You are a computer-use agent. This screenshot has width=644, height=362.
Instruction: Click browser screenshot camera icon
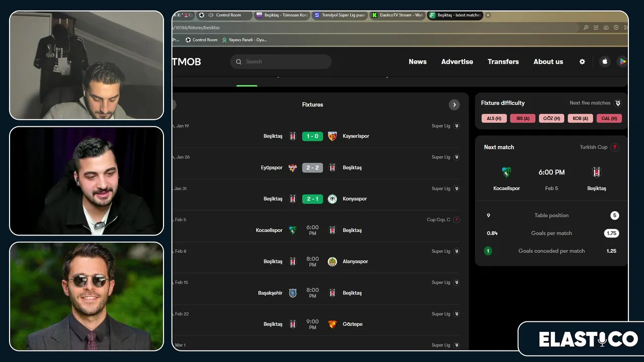coord(606,28)
